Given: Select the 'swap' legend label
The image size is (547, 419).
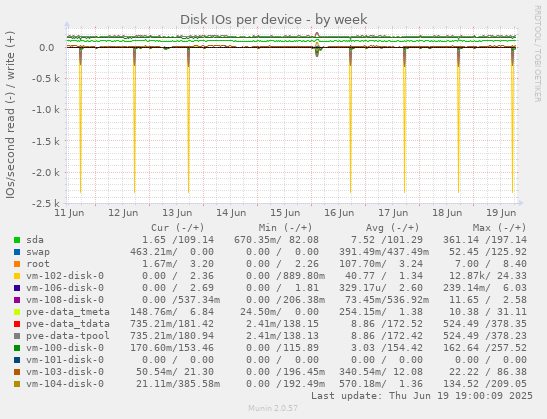Looking at the screenshot, I should [x=38, y=252].
